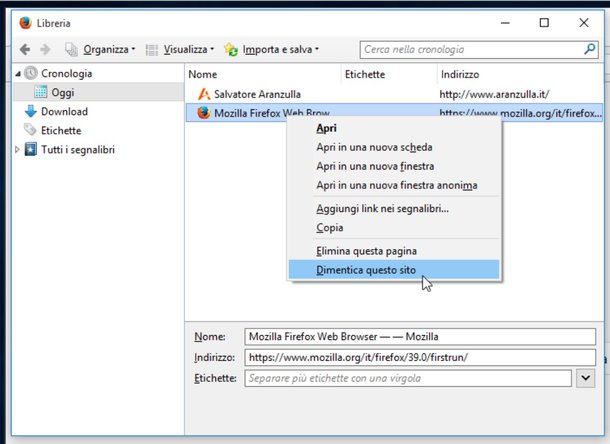Click the back arrow in Library toolbar

point(25,49)
